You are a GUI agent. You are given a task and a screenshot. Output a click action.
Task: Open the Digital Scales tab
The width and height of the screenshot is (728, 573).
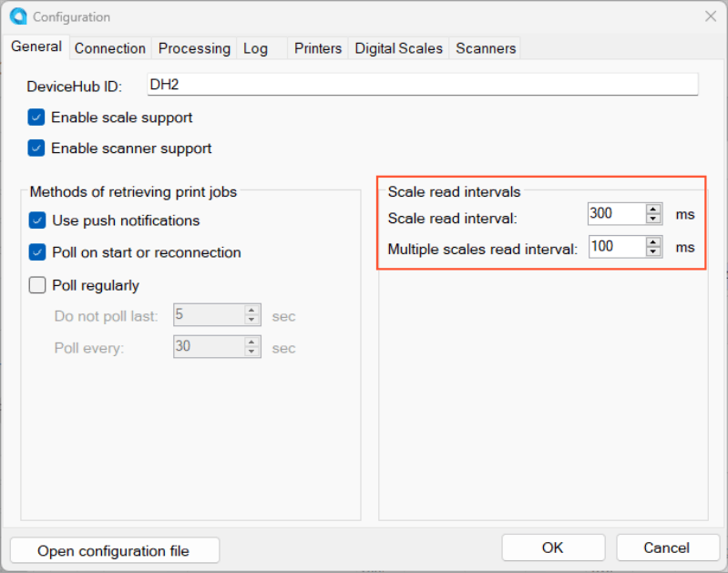tap(398, 48)
